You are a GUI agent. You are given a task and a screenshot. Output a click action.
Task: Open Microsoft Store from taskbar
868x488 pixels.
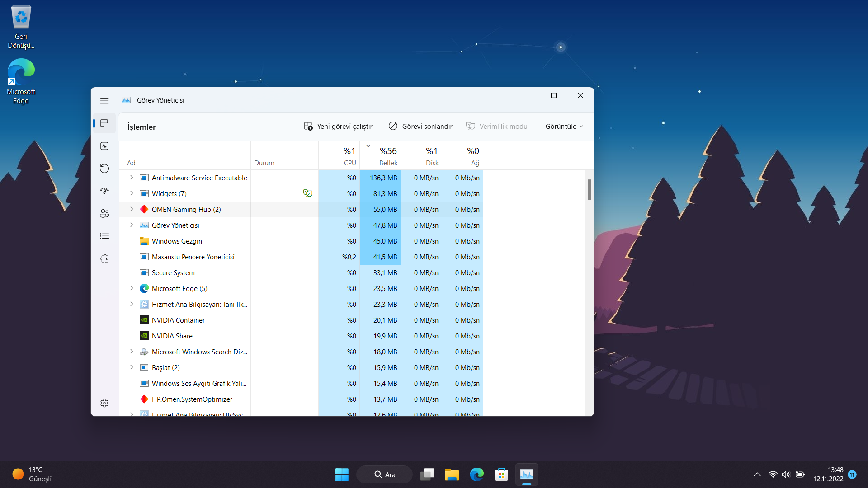click(501, 474)
